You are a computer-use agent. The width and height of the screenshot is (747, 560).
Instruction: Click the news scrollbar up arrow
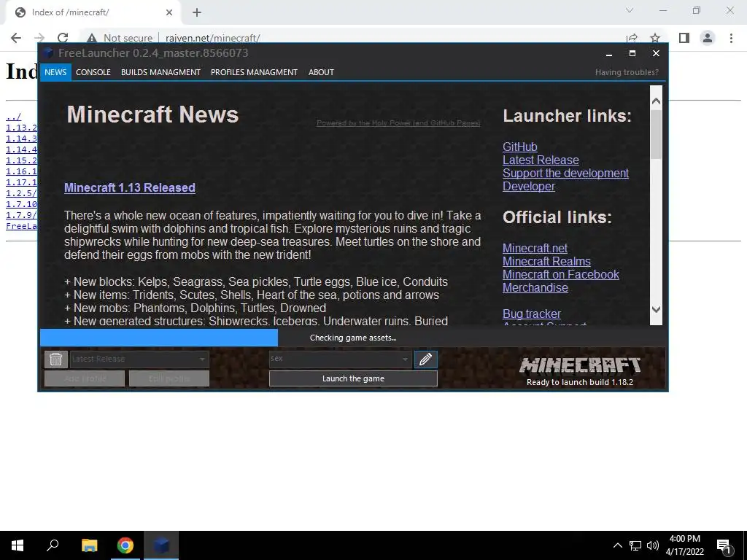656,101
